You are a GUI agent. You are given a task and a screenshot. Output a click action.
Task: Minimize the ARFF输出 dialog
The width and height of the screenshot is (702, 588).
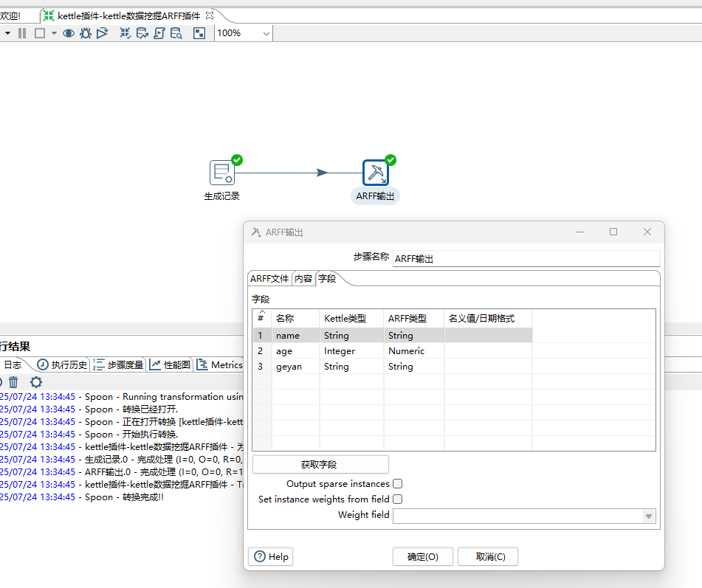(x=580, y=232)
